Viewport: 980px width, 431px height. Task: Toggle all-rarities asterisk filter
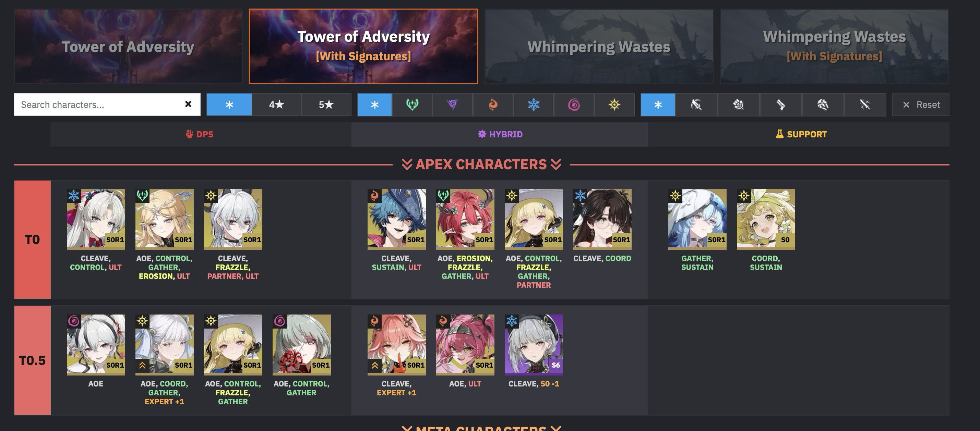pos(229,104)
